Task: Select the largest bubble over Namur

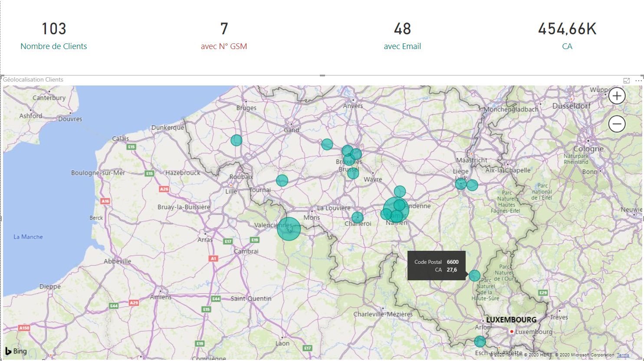Action: [395, 209]
